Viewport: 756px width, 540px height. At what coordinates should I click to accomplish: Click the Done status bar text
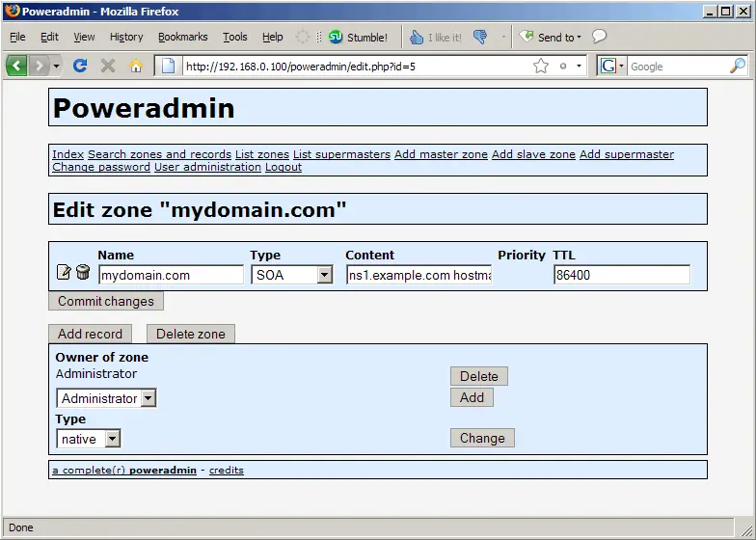[21, 527]
